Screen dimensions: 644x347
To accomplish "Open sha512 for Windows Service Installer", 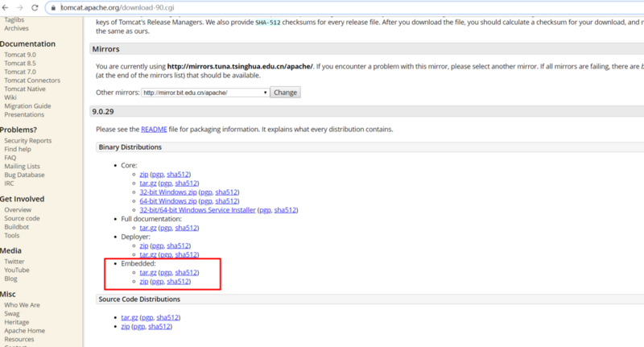I will 285,210.
